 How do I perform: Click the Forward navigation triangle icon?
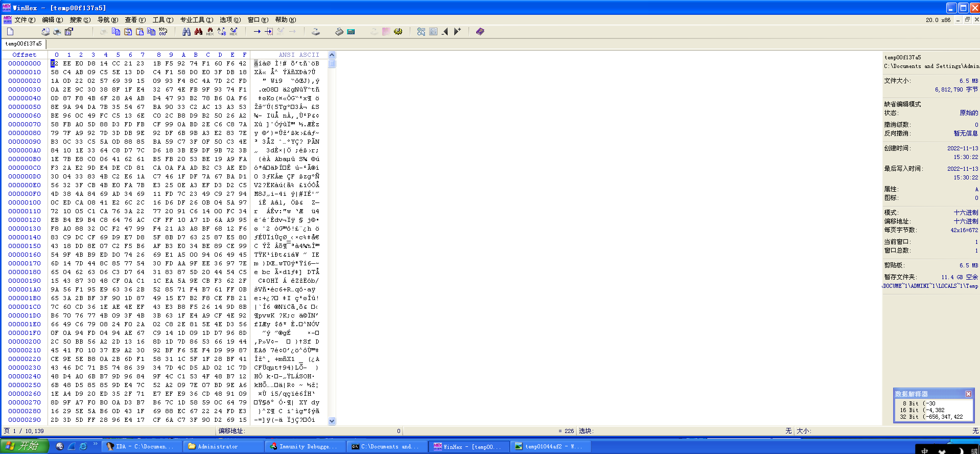pos(457,32)
